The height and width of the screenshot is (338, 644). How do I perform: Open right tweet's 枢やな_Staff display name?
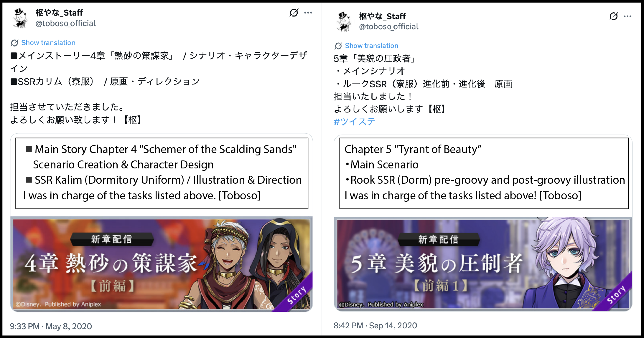click(x=382, y=16)
